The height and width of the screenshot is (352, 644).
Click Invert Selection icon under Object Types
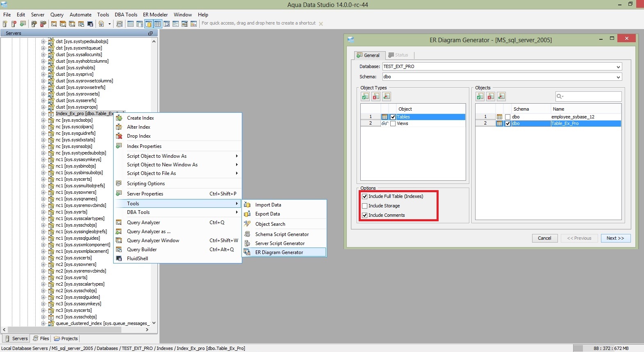coord(387,96)
